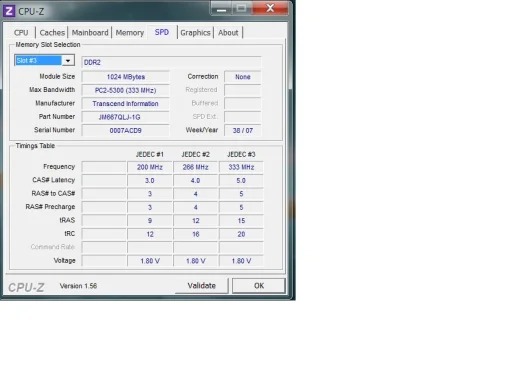This screenshot has width=512, height=384.
Task: Click the tRC value 20
Action: point(241,234)
